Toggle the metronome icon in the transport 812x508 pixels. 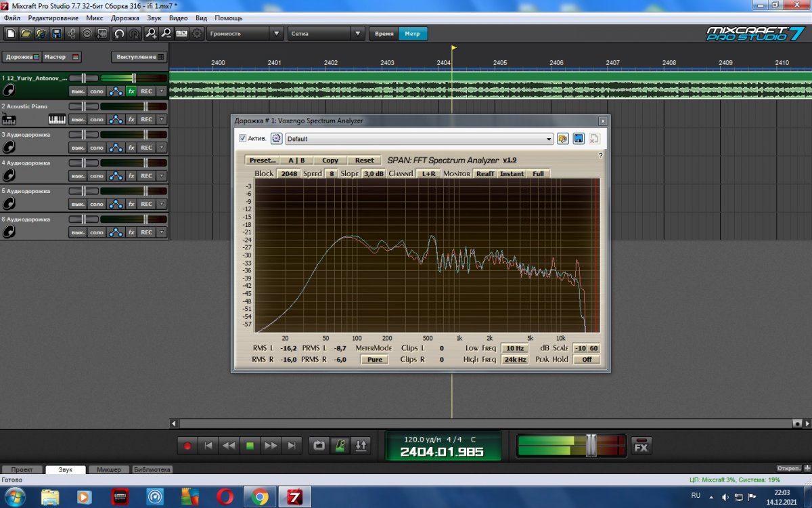click(340, 446)
